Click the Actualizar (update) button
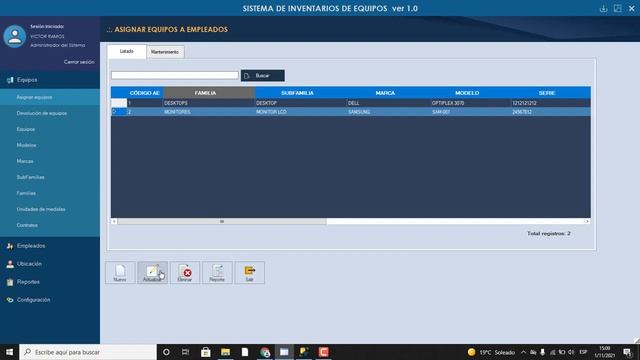This screenshot has width=640, height=360. [152, 272]
